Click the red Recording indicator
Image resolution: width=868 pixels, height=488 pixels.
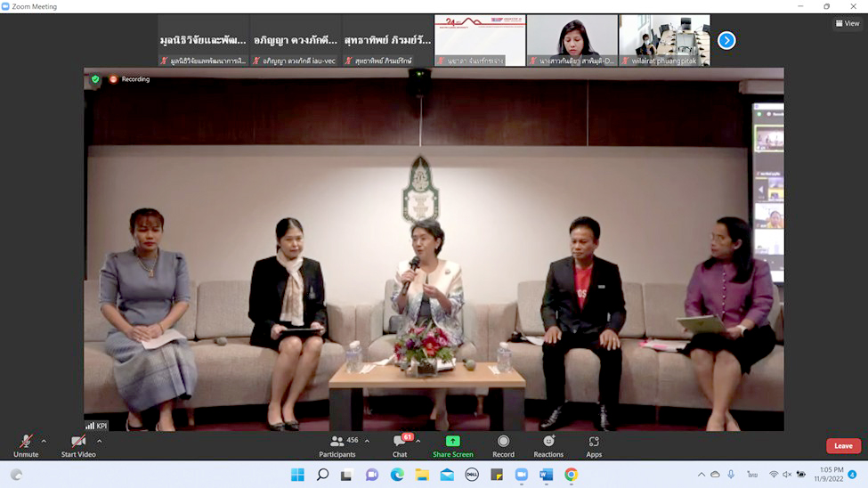(x=130, y=79)
